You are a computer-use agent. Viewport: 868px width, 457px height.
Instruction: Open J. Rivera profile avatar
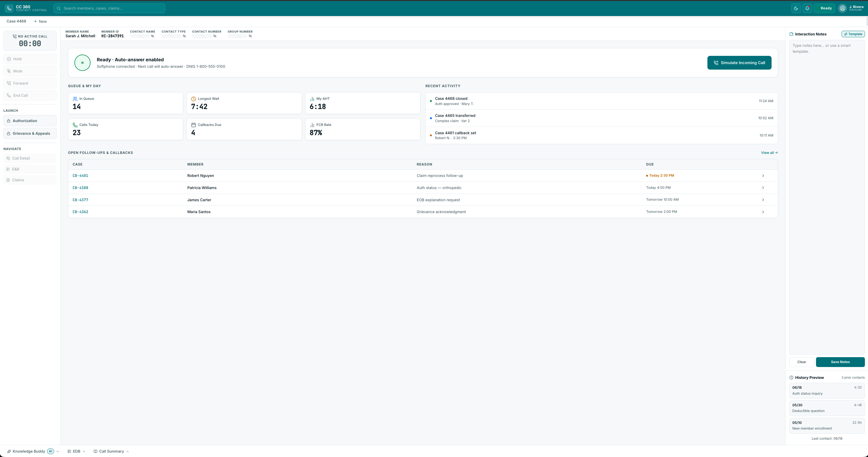point(842,8)
